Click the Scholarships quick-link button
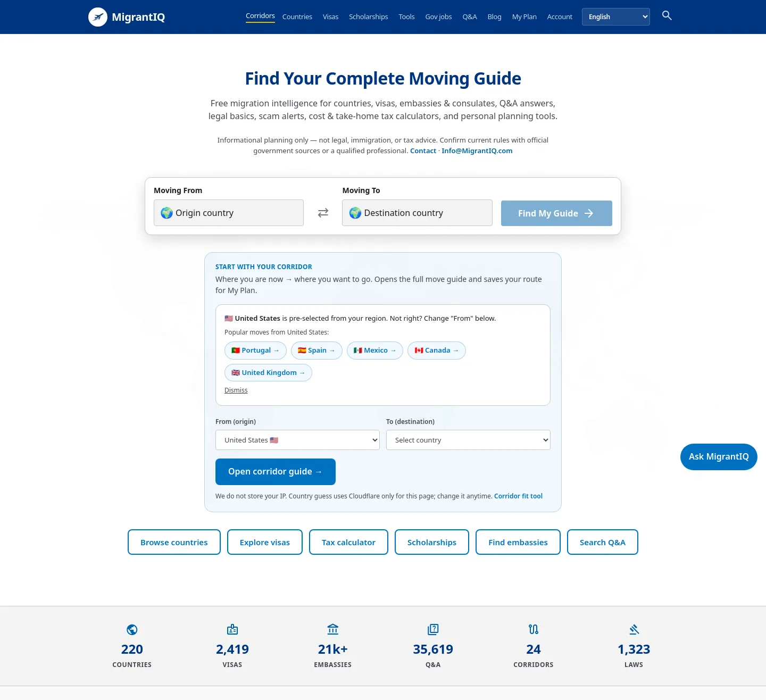 coord(432,542)
